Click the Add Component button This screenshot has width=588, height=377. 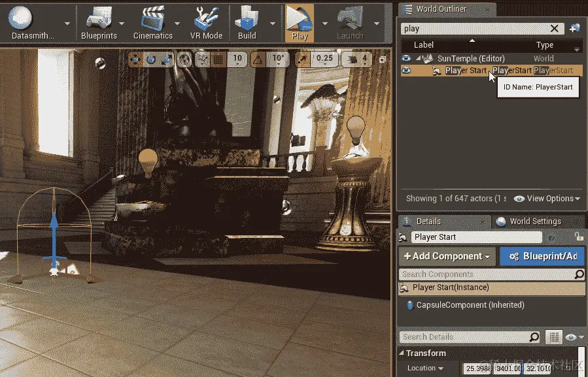tap(447, 256)
